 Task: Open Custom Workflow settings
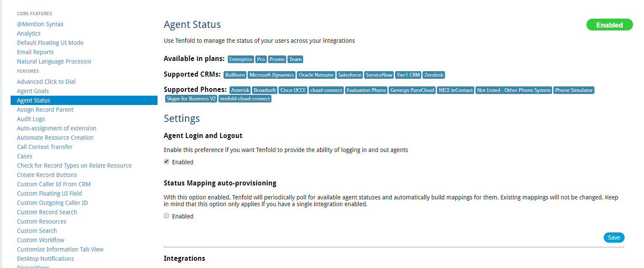pos(41,240)
